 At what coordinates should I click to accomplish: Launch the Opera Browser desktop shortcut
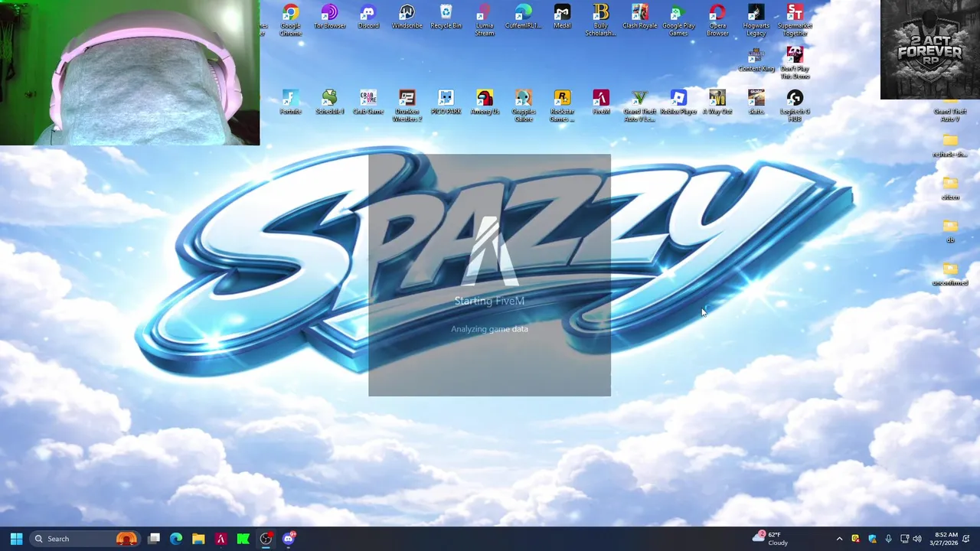click(717, 20)
